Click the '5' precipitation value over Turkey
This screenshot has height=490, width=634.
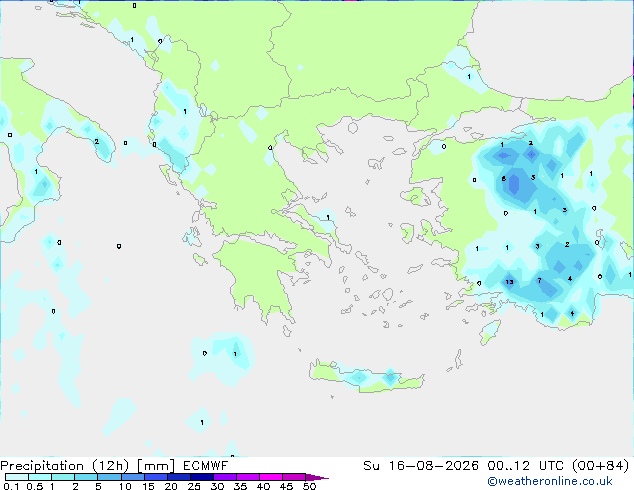coord(533,177)
